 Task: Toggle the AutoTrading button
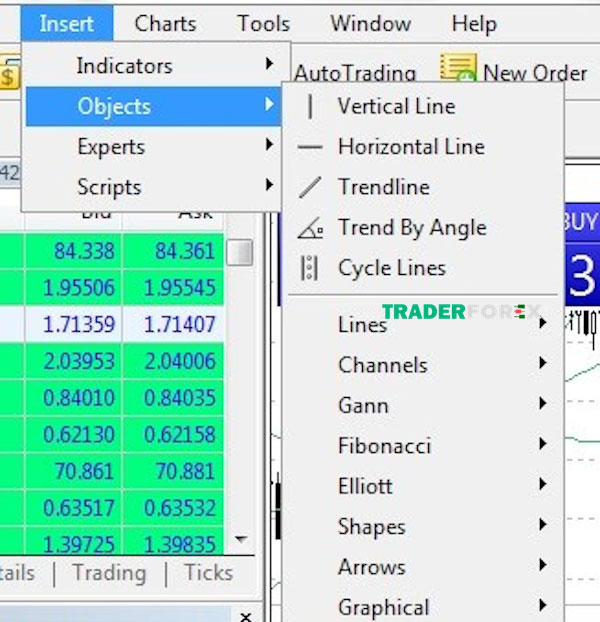[x=355, y=73]
